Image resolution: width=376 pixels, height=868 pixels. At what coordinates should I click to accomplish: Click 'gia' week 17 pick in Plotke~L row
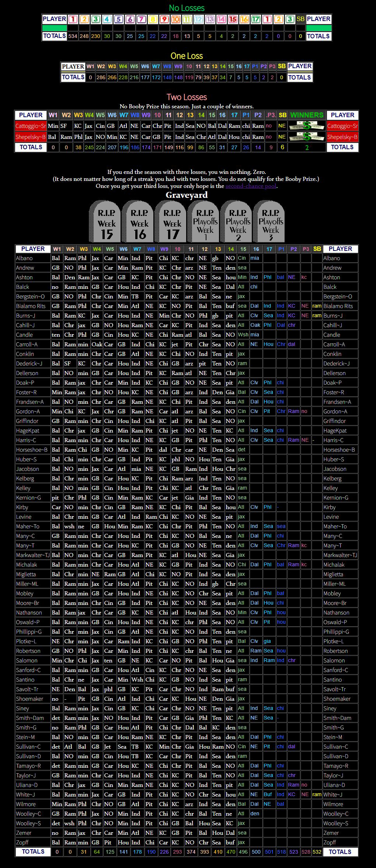pos(267,641)
